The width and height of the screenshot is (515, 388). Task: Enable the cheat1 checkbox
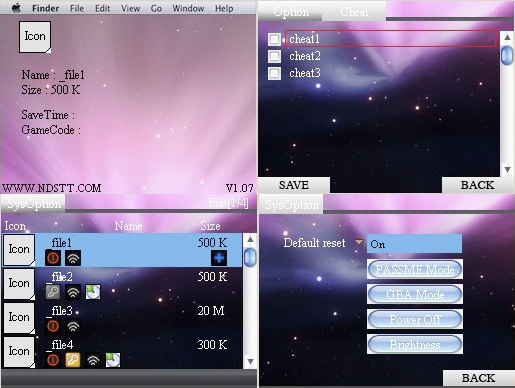click(274, 39)
